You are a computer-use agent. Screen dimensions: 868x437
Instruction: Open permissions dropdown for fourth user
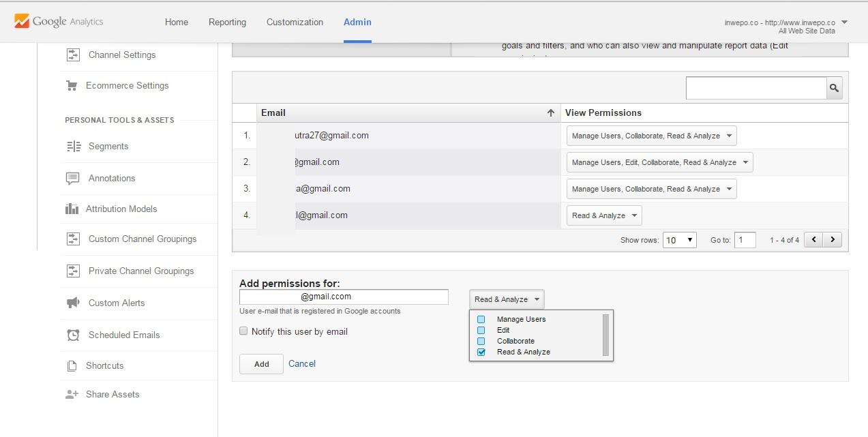coord(604,215)
